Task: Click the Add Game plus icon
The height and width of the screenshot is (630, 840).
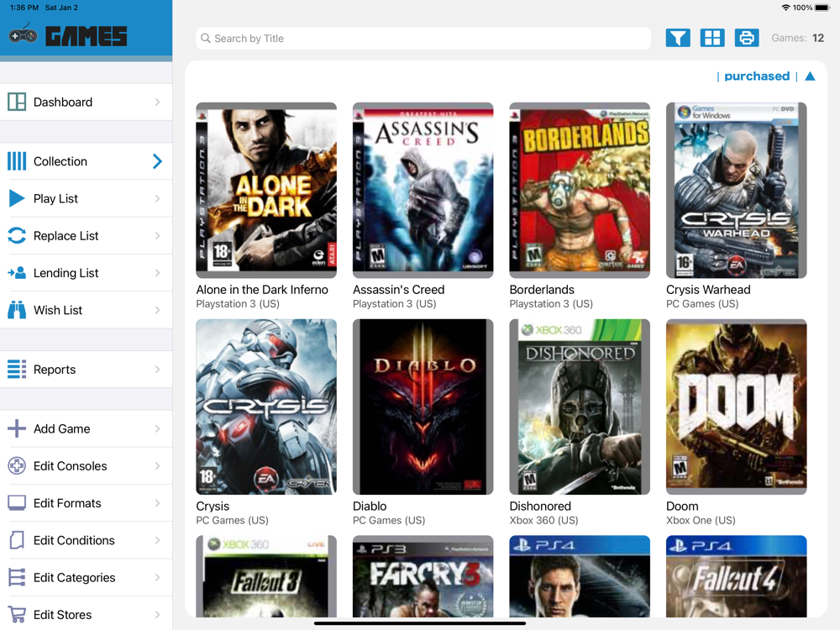Action: pos(17,428)
